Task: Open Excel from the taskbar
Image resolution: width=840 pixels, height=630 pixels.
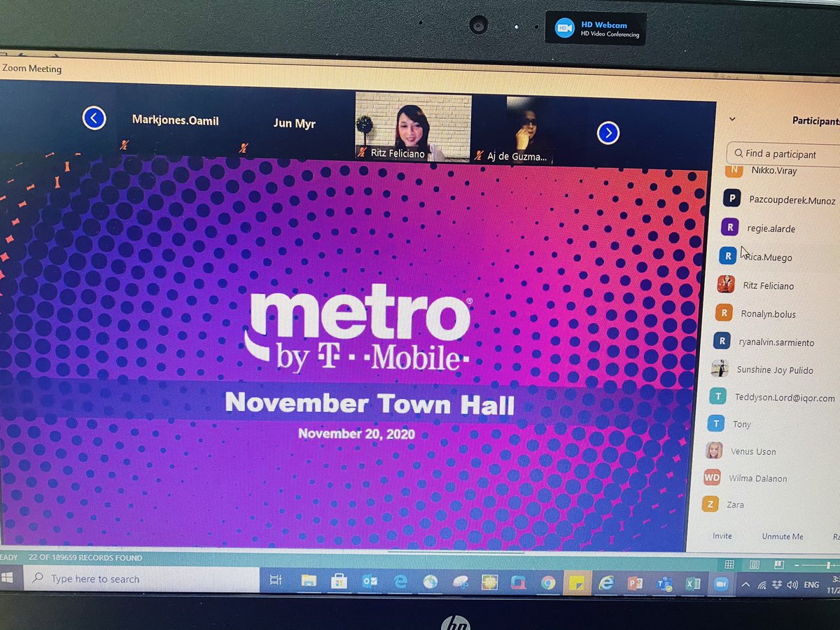Action: [692, 584]
